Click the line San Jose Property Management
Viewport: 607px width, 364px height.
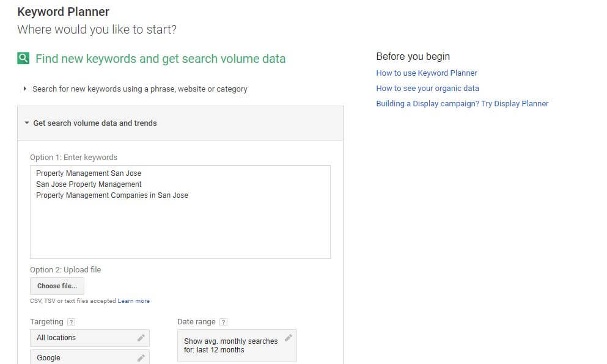[x=89, y=184]
